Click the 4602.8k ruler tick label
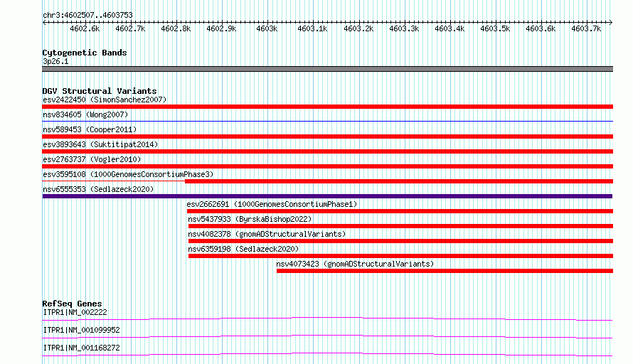This screenshot has width=633, height=364. [176, 28]
